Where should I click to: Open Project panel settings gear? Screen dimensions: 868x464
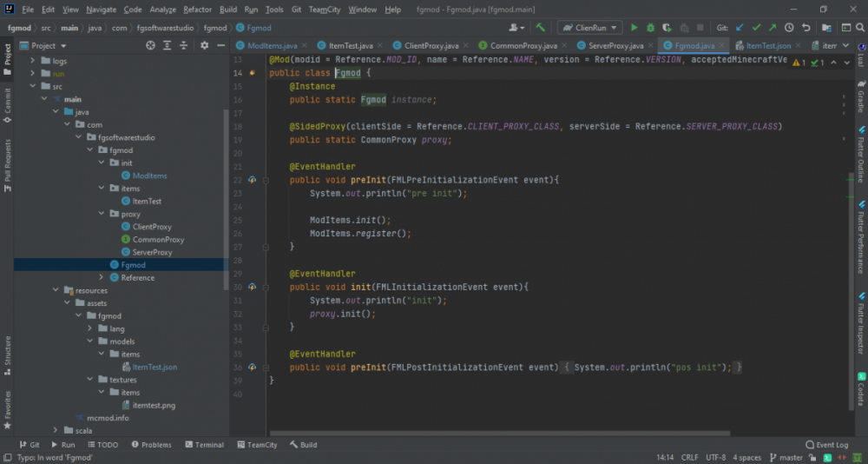click(x=204, y=45)
